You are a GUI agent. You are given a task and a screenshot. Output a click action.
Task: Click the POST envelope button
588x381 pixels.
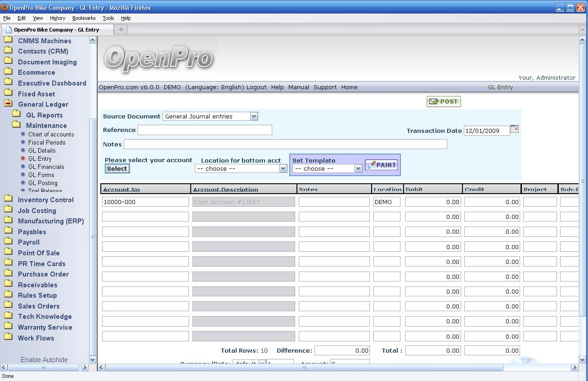tap(444, 102)
